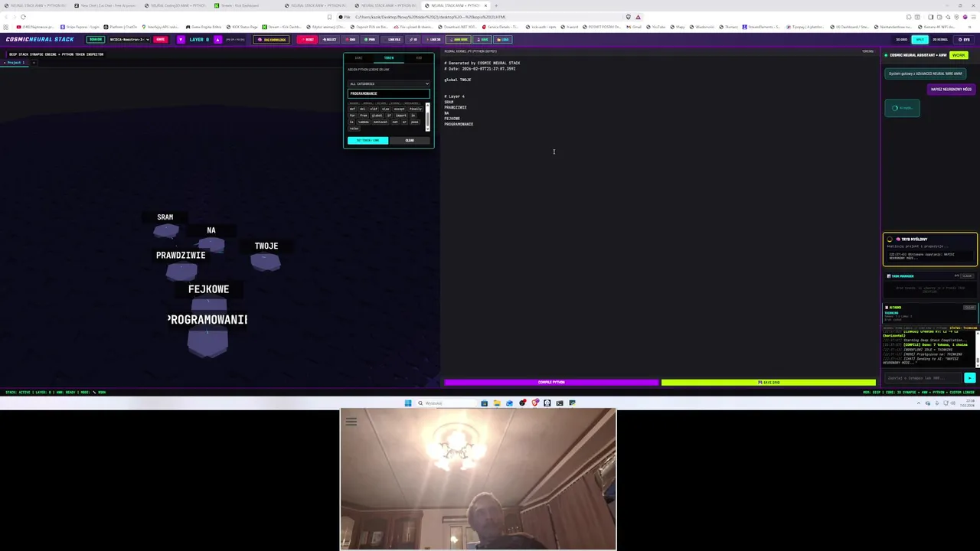Click the purple COMPILE PYTHON bar
Viewport: 980px width, 551px height.
(x=551, y=382)
